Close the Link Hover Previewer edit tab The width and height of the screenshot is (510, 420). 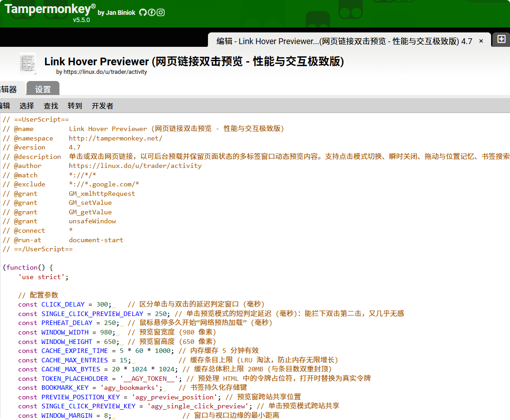[x=481, y=41]
